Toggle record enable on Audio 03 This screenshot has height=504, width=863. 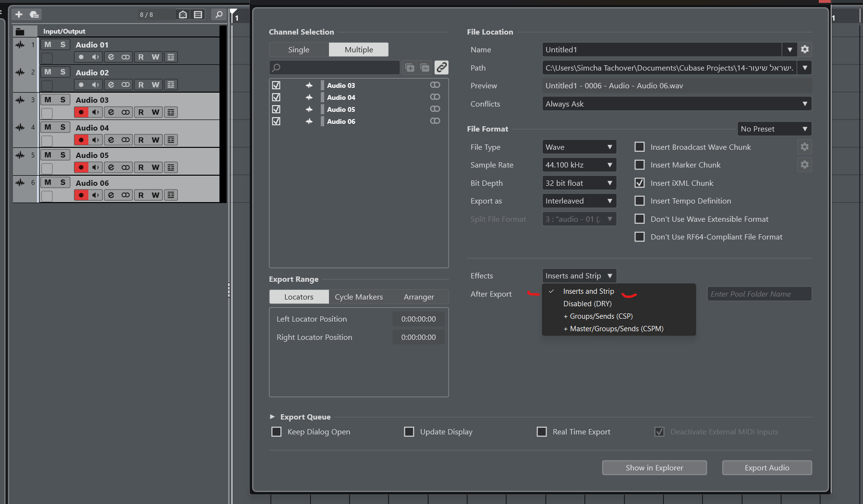point(81,112)
